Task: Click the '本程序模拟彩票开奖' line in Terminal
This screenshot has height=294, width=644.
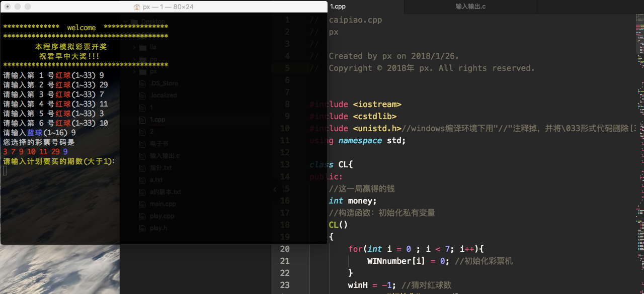Action: [x=71, y=47]
